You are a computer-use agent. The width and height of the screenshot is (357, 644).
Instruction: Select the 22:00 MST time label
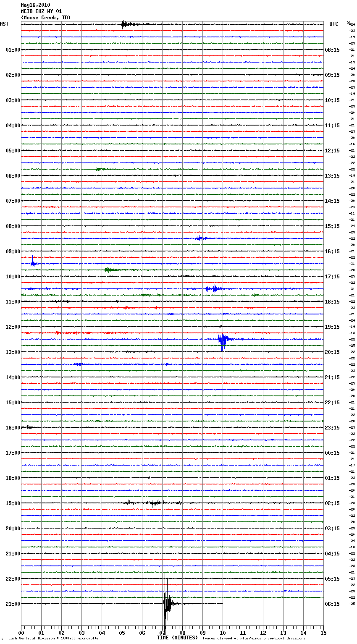[13, 579]
